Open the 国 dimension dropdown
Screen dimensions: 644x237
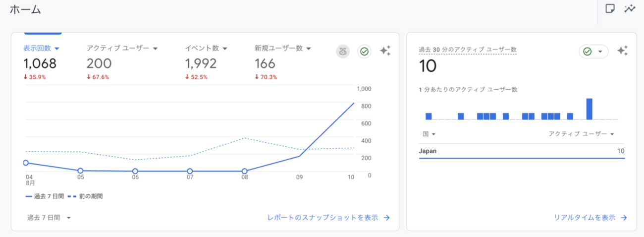click(x=429, y=134)
